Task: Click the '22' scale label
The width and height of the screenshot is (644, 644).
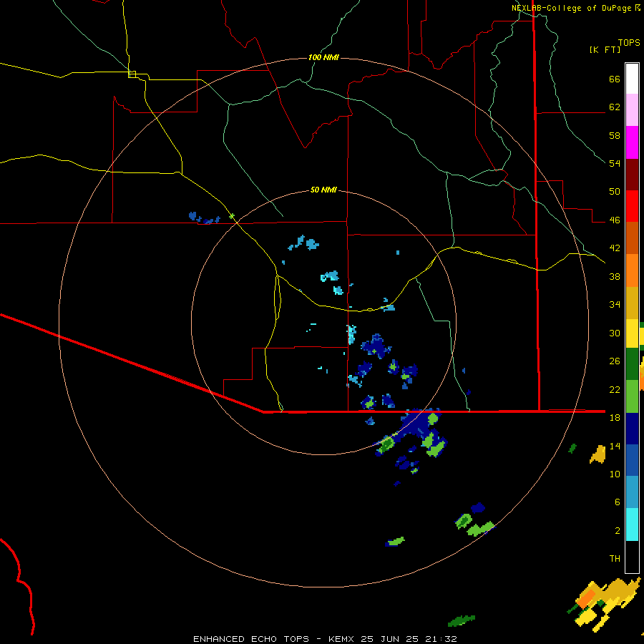Action: pos(615,389)
